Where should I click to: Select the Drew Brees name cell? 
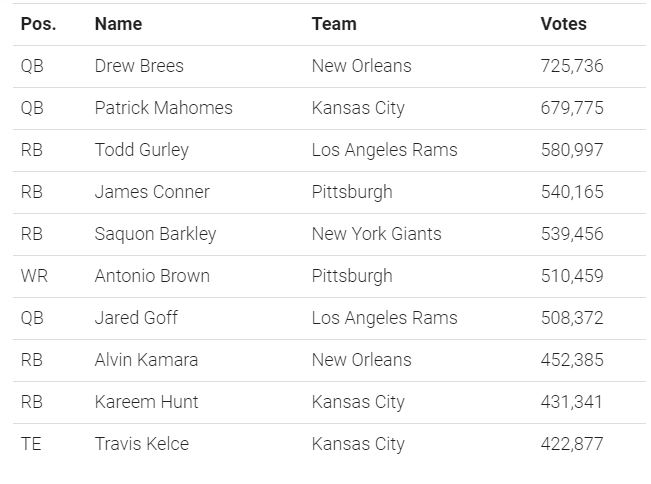139,66
